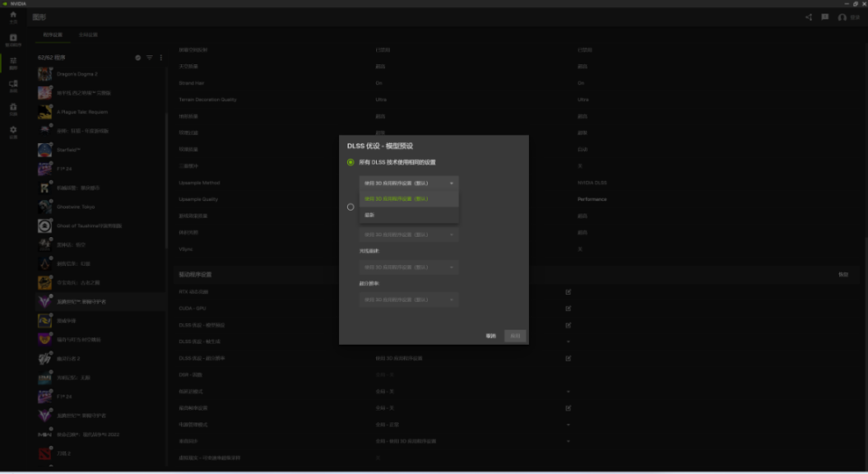Open the disabled dropdown under the 光线重建 label
This screenshot has height=474, width=868.
[409, 268]
